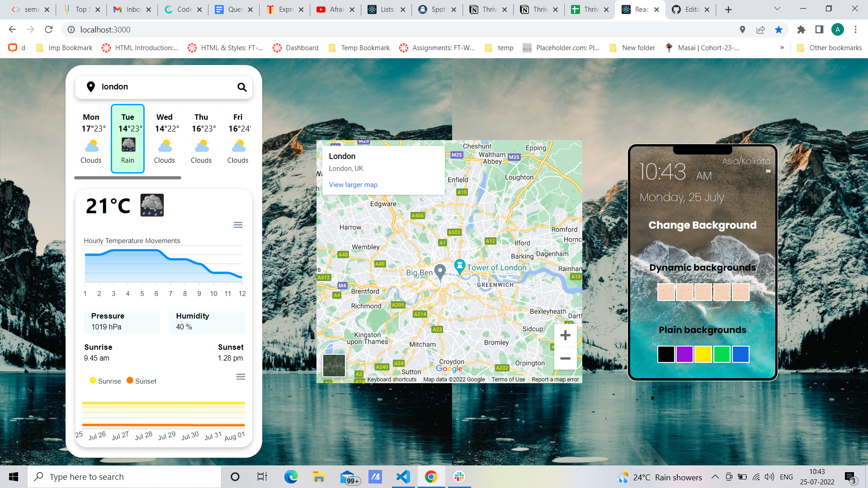Pick the first dynamic background thumbnail
Viewport: 868px width, 488px height.
(x=666, y=292)
